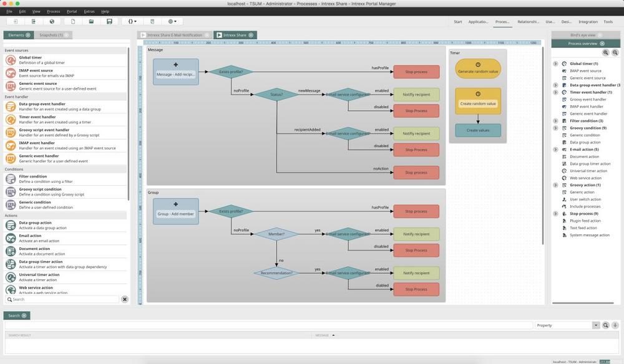Expand Global timer (1) in Process overview

point(555,64)
